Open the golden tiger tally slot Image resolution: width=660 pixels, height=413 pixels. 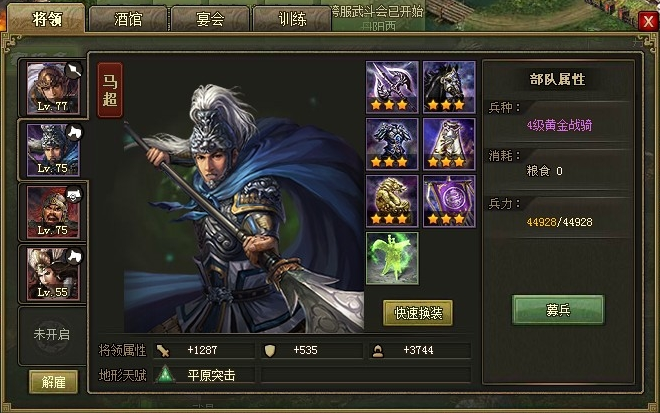pos(392,201)
